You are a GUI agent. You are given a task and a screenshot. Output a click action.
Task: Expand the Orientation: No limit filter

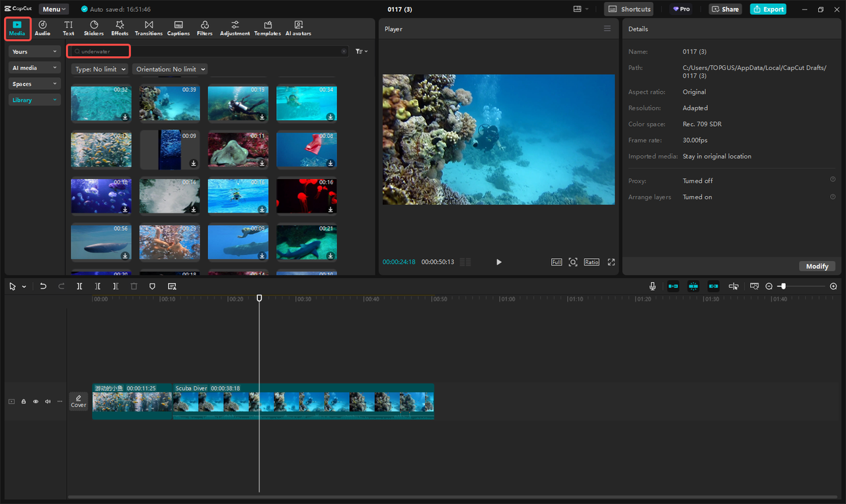click(x=170, y=69)
